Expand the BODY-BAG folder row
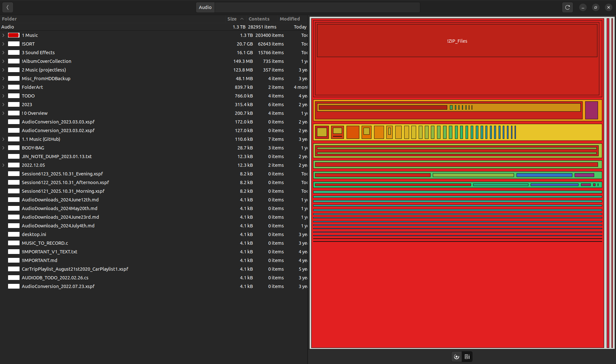Image resolution: width=616 pixels, height=364 pixels. [x=3, y=148]
